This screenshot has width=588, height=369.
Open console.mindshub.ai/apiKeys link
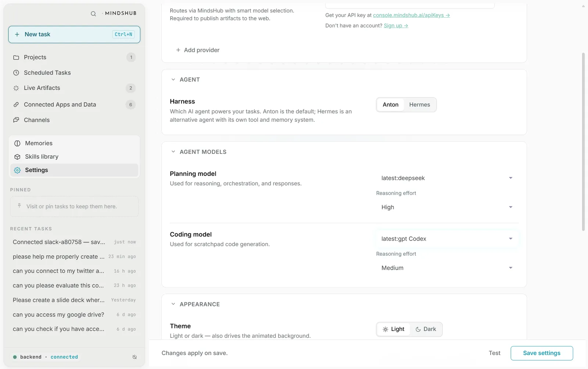point(411,15)
